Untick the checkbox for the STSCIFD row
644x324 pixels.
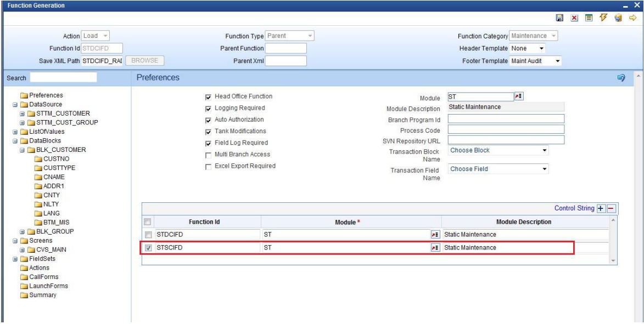[148, 248]
